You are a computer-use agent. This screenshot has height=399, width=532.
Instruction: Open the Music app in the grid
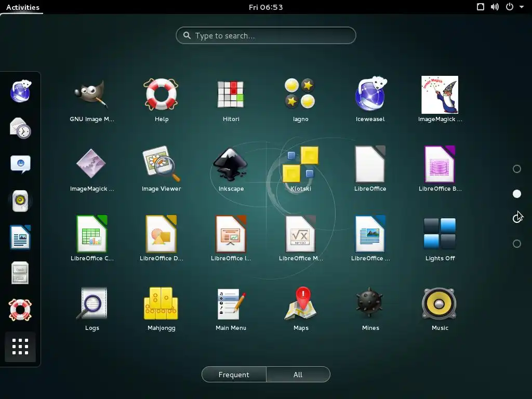coord(440,309)
